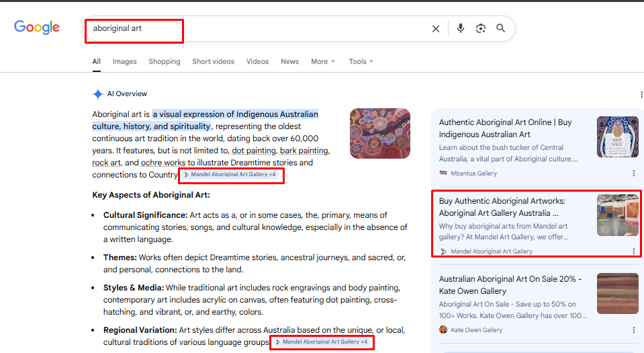Open AI Overview three-dot options menu
644x353 pixels.
(641, 95)
